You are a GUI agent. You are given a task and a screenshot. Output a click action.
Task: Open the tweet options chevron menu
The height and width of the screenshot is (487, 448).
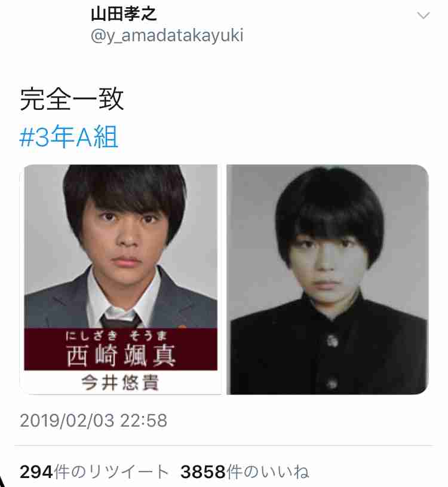(x=423, y=15)
